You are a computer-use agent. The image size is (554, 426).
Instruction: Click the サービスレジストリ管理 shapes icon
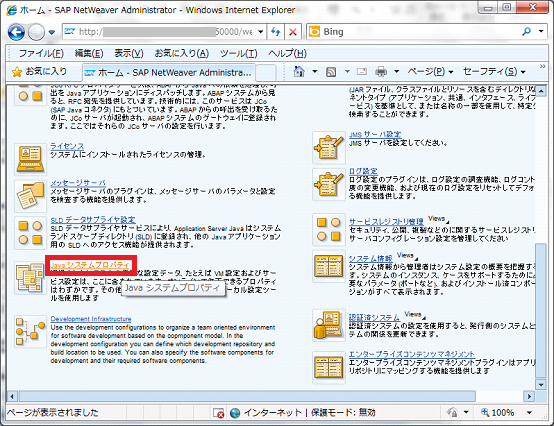[x=329, y=230]
